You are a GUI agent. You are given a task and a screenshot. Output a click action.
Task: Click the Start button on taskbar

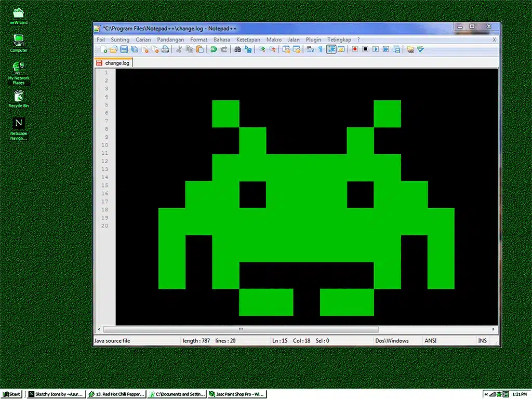point(12,394)
